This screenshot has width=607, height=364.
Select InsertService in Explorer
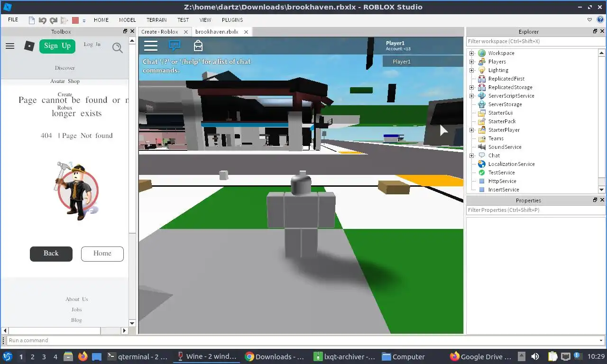pos(504,190)
